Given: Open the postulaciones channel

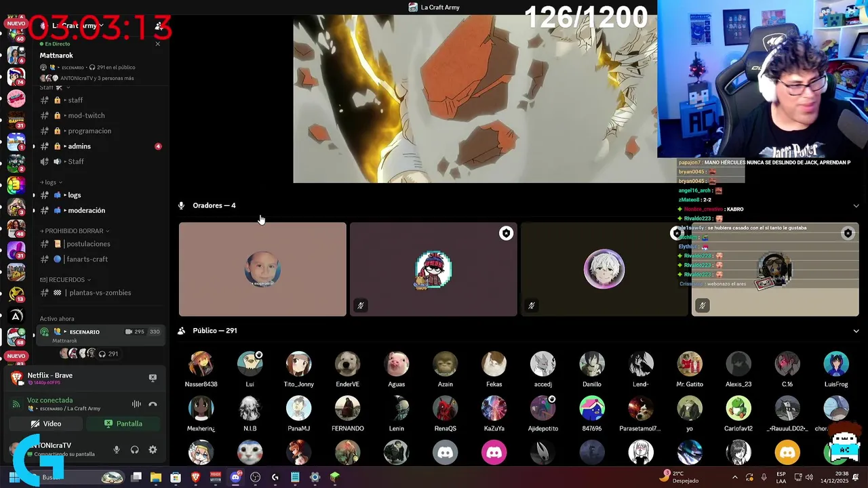Looking at the screenshot, I should click(x=100, y=244).
